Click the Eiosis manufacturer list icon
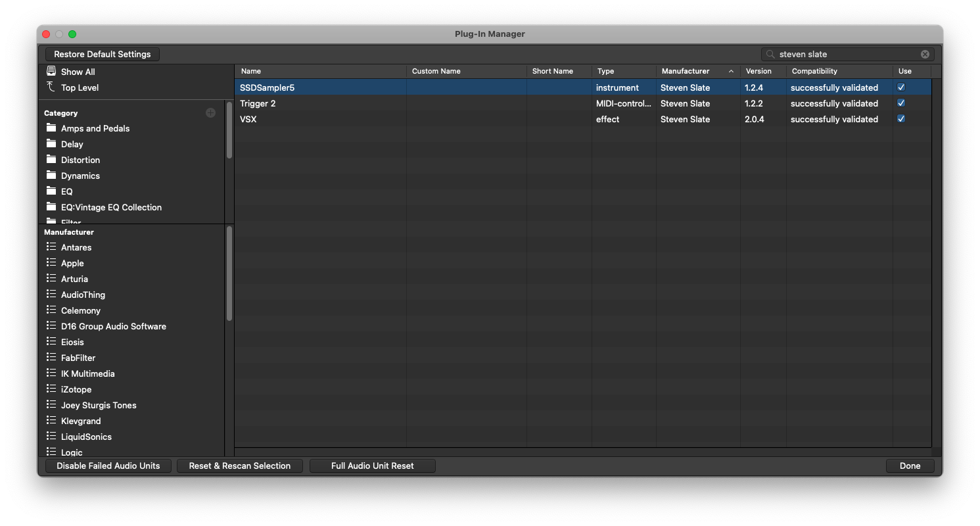This screenshot has width=980, height=526. pyautogui.click(x=51, y=341)
